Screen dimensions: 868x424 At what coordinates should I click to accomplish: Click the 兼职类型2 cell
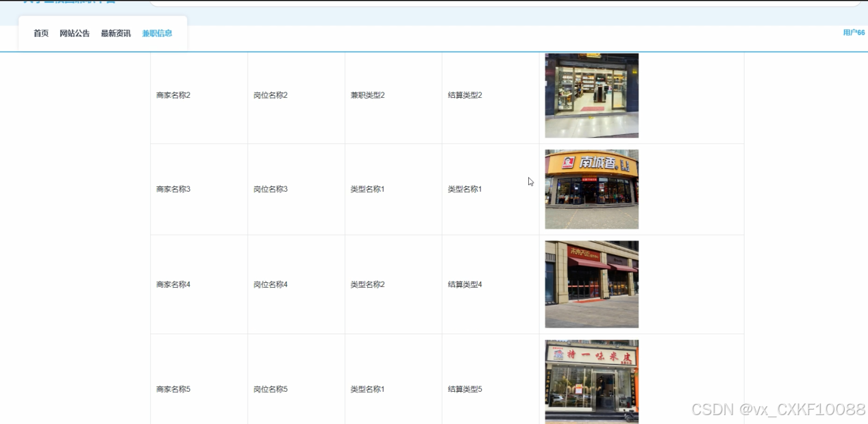pyautogui.click(x=368, y=95)
